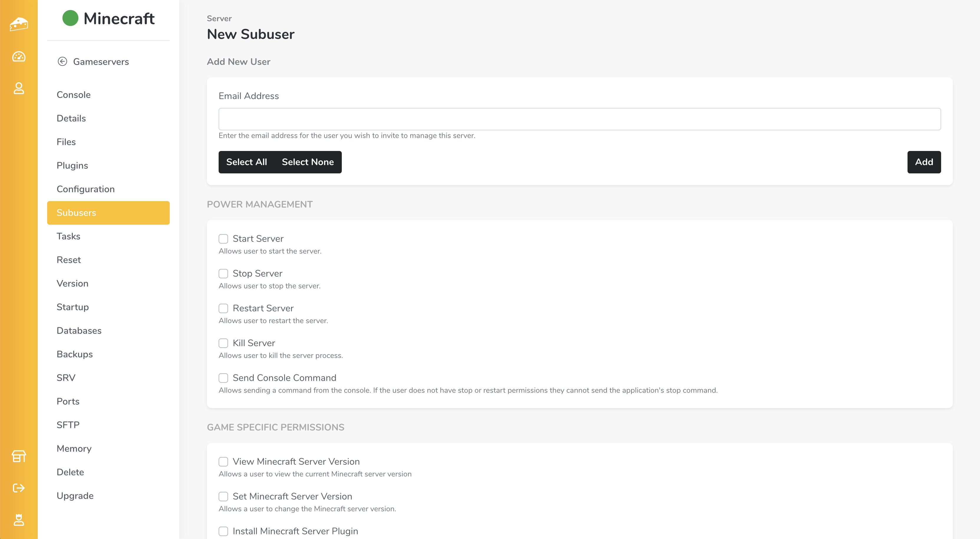Enable the Start Server permission
Viewport: 980px width, 539px height.
click(223, 239)
